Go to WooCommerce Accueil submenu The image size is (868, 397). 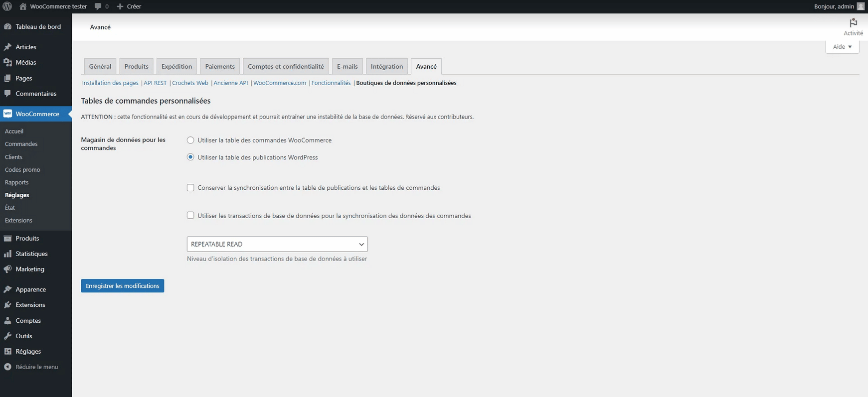pos(14,132)
